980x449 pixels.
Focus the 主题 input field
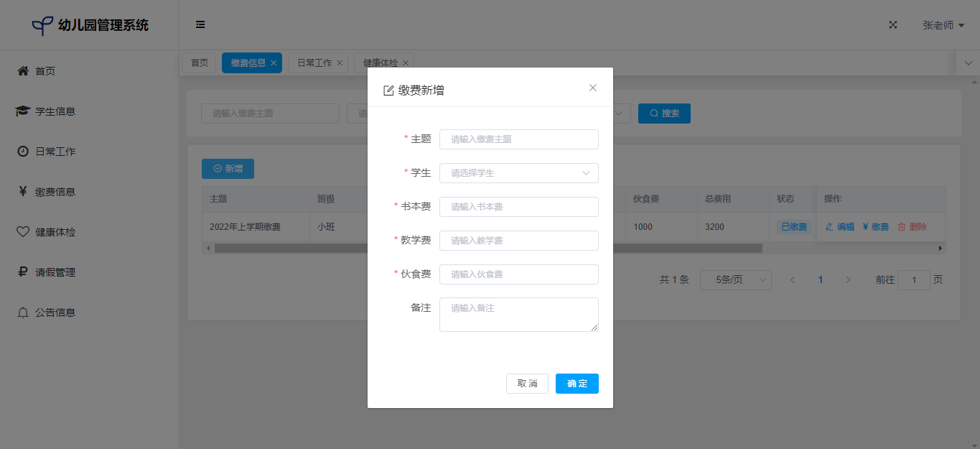518,139
